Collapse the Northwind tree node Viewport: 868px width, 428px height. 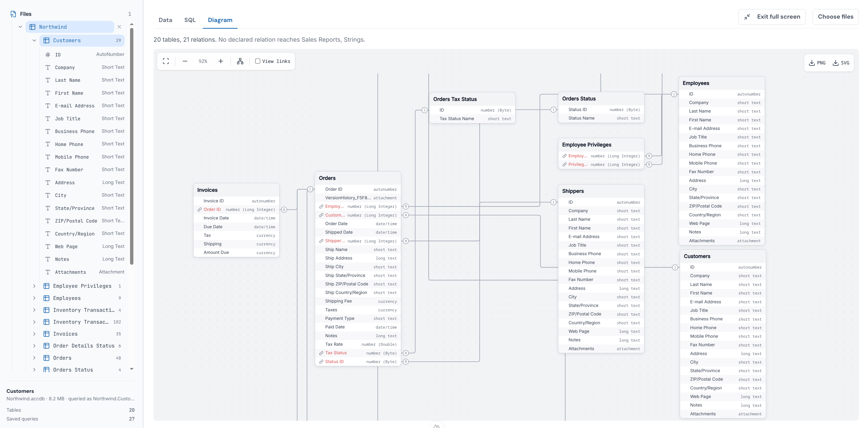click(20, 27)
